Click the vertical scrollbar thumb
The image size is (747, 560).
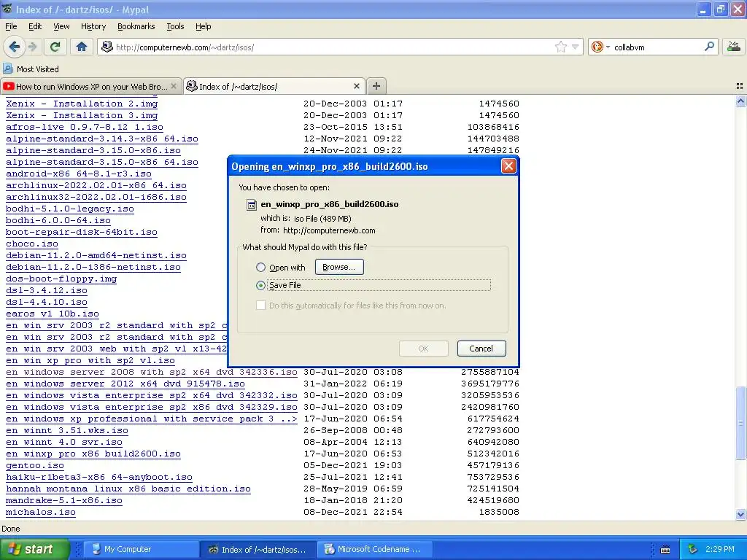(x=740, y=423)
